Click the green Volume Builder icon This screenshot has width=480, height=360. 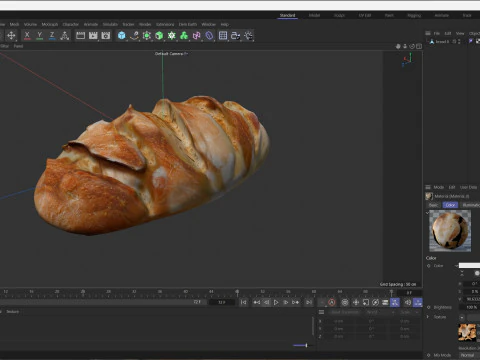pos(184,35)
